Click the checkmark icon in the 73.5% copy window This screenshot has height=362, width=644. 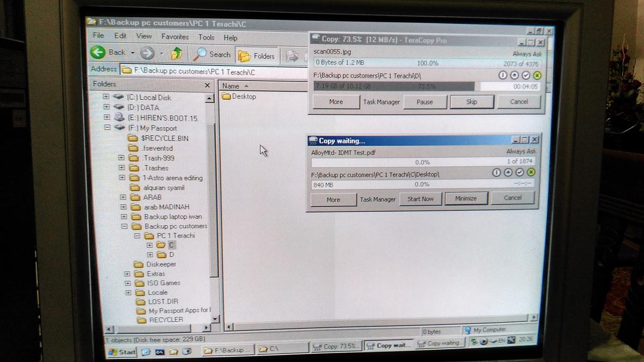pos(526,76)
